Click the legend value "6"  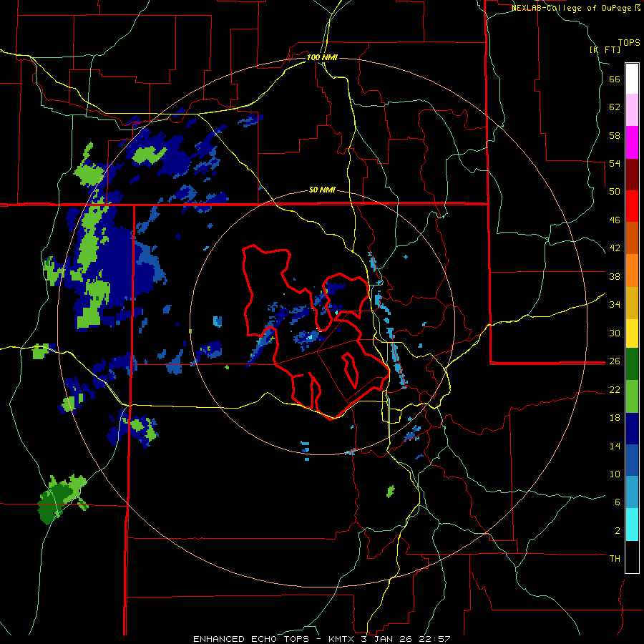618,502
